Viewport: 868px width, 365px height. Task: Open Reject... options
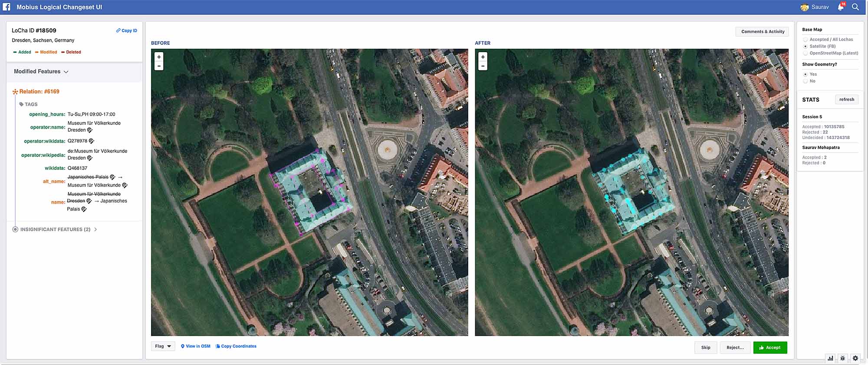[735, 348]
